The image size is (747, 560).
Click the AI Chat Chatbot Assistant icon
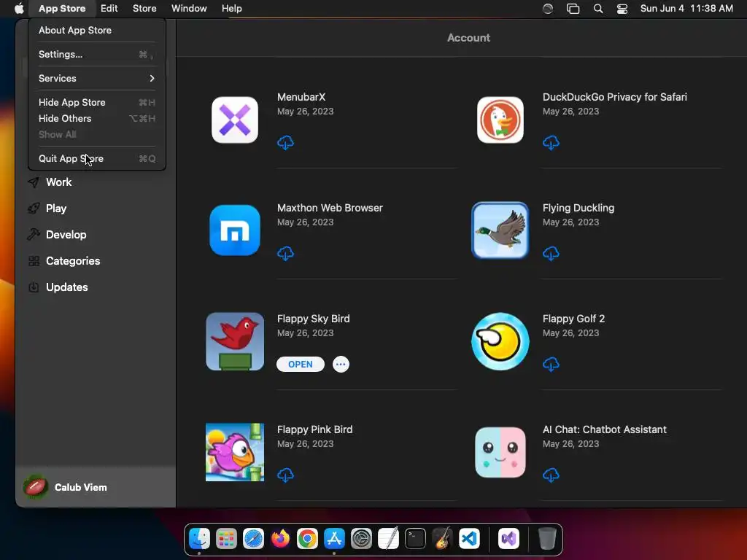(x=500, y=452)
